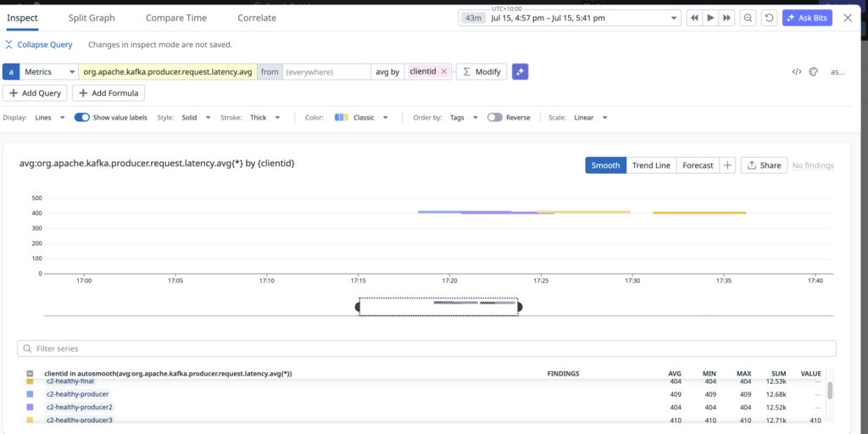Click the Add Query button
This screenshot has width=868, height=434.
36,93
